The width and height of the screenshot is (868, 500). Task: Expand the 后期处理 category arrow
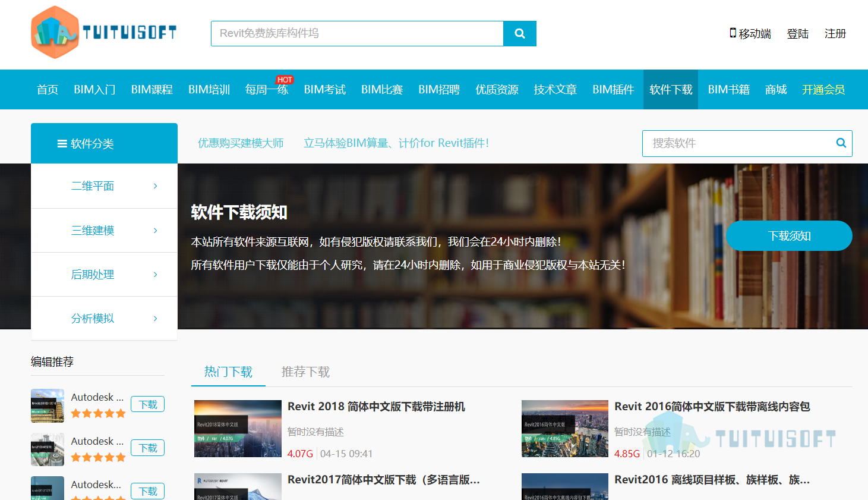coord(156,274)
